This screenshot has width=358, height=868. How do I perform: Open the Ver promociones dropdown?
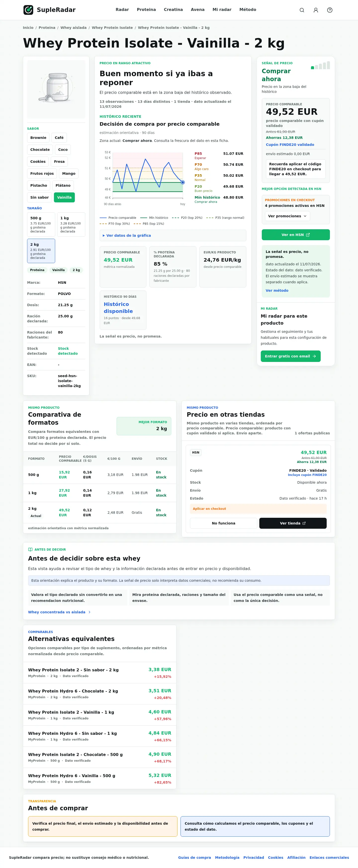(x=288, y=216)
